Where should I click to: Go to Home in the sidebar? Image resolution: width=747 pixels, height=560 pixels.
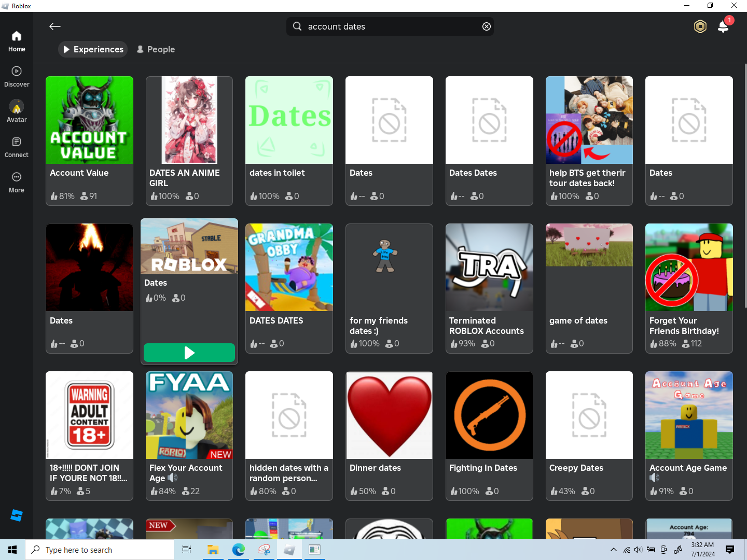coord(17,41)
